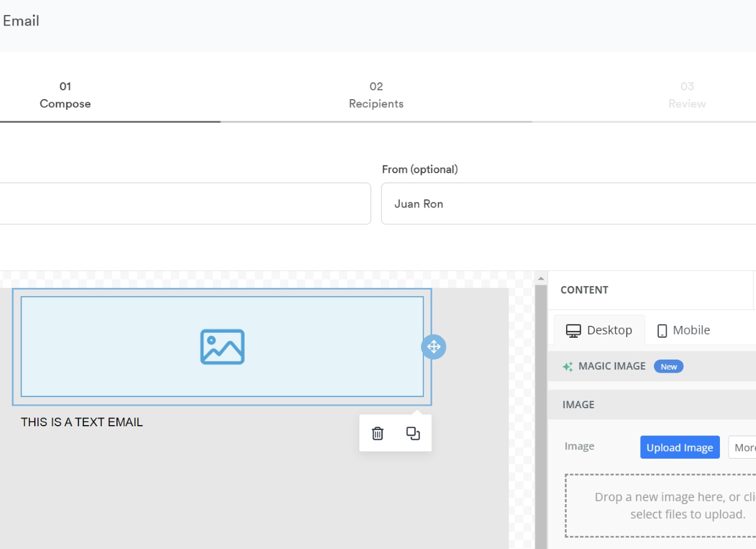The height and width of the screenshot is (549, 756).
Task: Click the Magic Image sparkle icon
Action: 567,366
